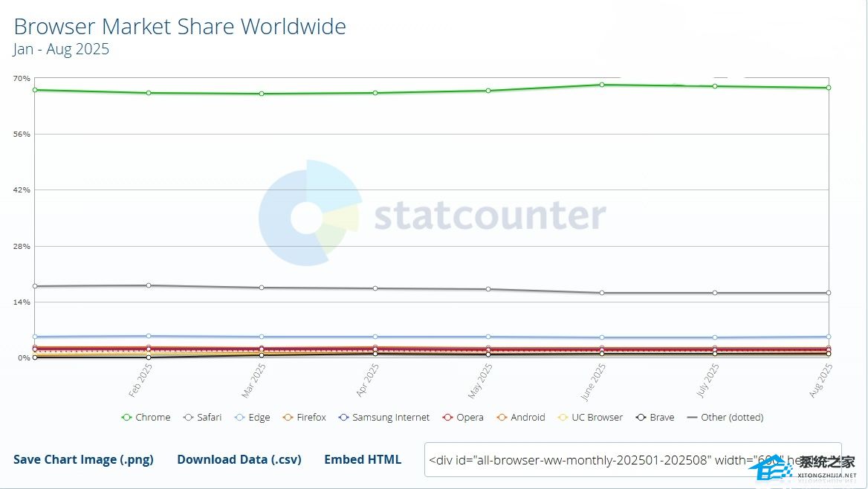Click Edge's Apr 2025 data point
The height and width of the screenshot is (489, 868).
[x=375, y=337]
